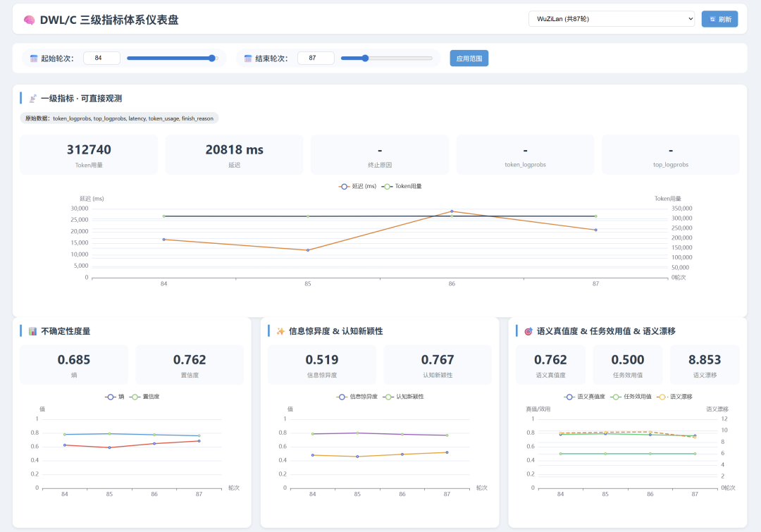Click the brain logo icon in header
This screenshot has width=761, height=532.
coord(29,20)
